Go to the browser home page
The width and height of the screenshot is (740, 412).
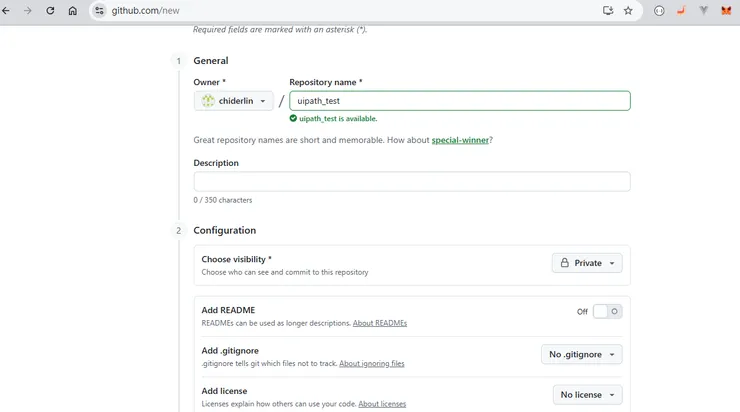[72, 11]
